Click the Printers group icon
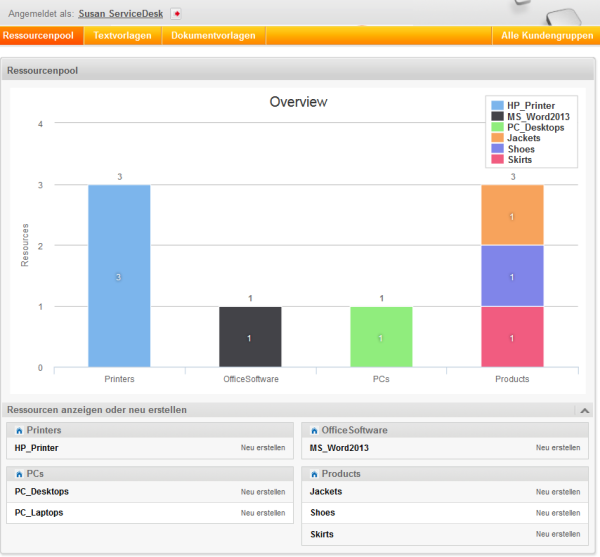The height and width of the screenshot is (557, 600). [x=20, y=430]
